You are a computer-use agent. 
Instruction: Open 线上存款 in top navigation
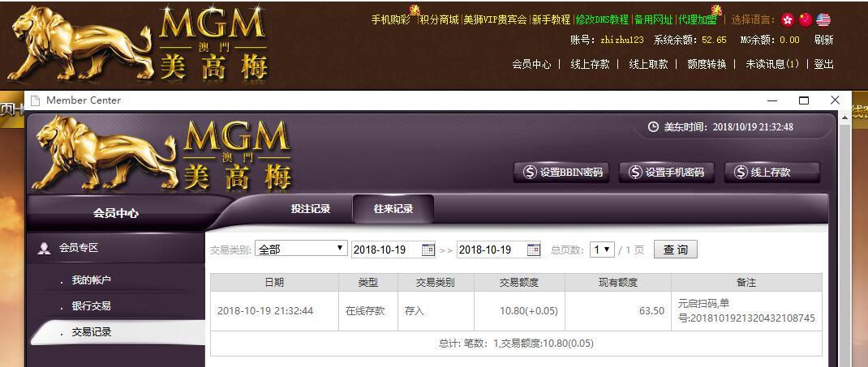coord(590,64)
